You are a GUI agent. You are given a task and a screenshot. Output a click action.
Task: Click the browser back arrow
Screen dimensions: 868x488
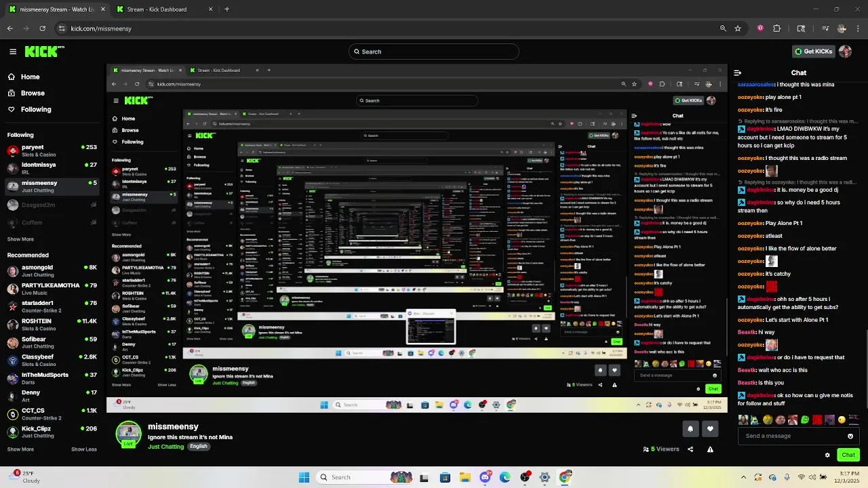10,28
